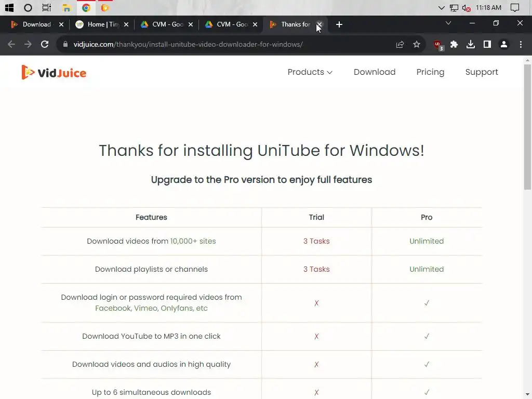Go back to previous page
Screen dimensions: 532x399
point(11,45)
